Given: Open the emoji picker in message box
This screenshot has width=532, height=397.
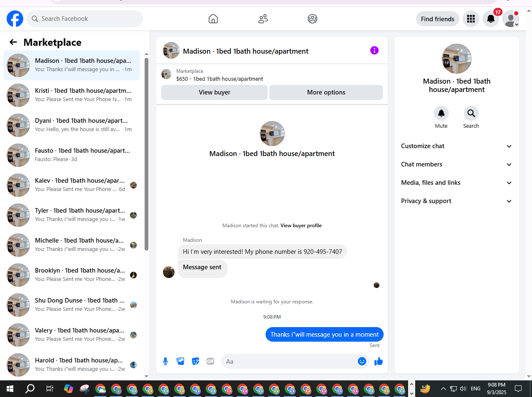Looking at the screenshot, I should [x=362, y=361].
